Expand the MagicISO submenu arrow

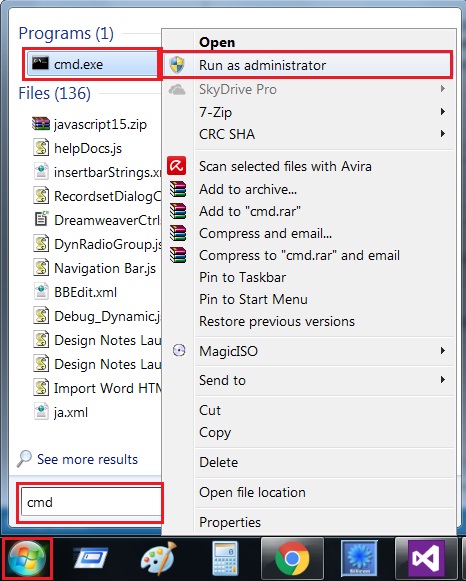443,351
